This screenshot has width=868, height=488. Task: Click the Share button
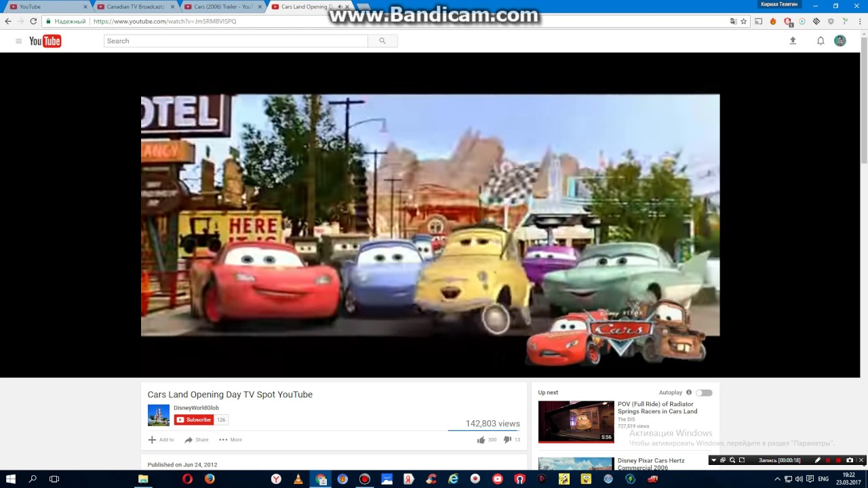(x=197, y=440)
